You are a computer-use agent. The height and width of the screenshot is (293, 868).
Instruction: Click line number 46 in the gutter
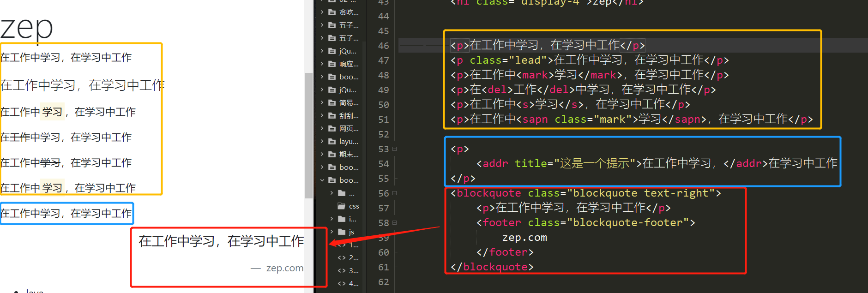pyautogui.click(x=383, y=46)
